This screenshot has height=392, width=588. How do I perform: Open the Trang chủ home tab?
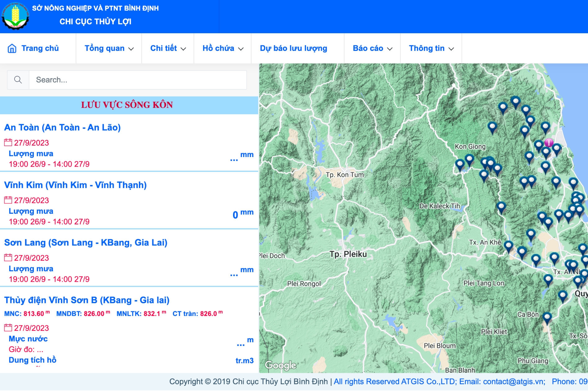(x=40, y=48)
